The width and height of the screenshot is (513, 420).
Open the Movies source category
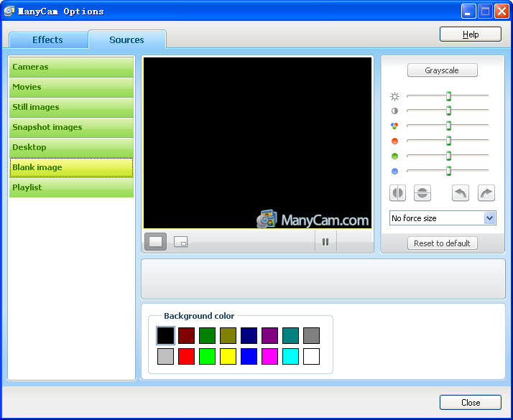pos(71,88)
